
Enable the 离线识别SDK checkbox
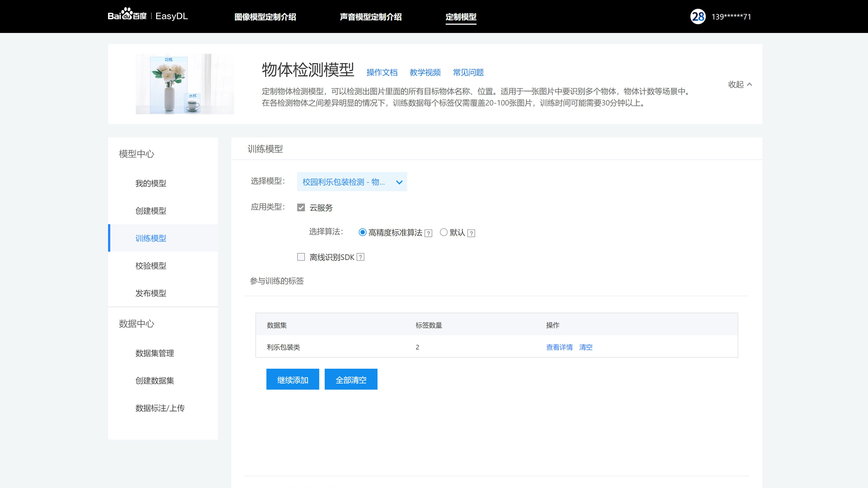[301, 257]
